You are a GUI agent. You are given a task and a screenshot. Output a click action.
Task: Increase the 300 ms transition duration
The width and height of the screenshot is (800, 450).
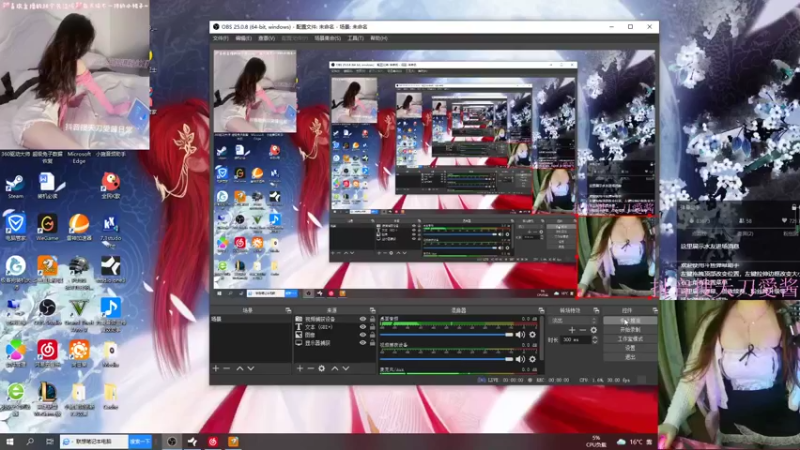tap(594, 338)
